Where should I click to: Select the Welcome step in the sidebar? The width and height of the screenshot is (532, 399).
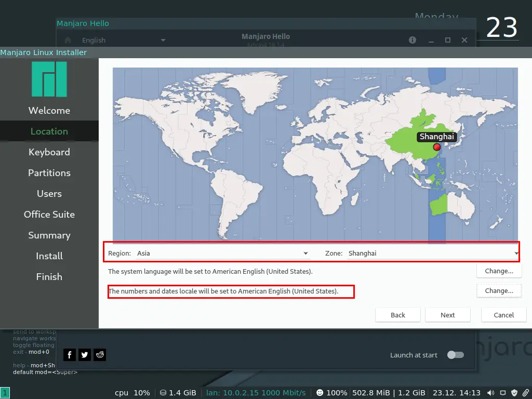(49, 111)
